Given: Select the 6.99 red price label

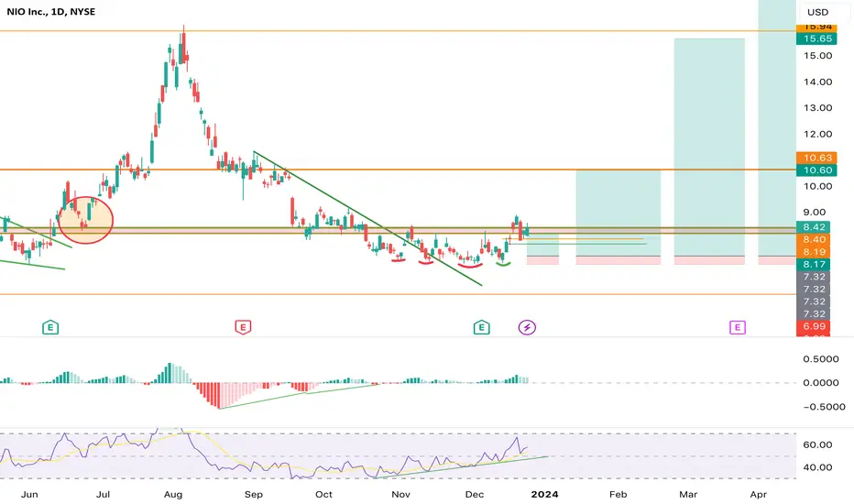Looking at the screenshot, I should [813, 326].
